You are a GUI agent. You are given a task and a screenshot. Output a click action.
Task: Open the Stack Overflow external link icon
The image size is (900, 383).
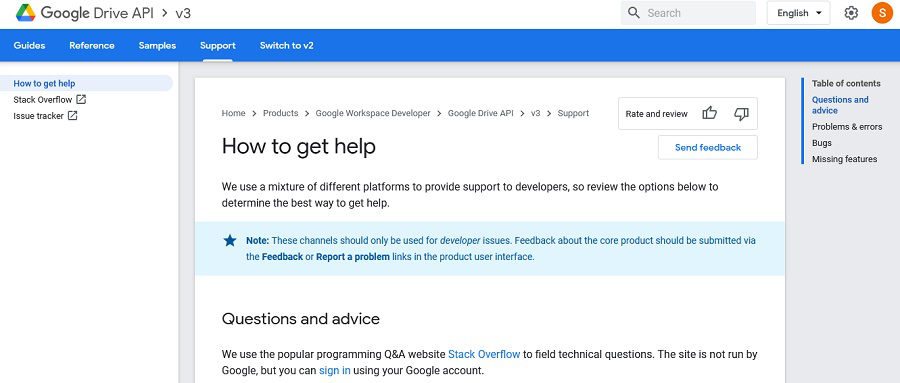pyautogui.click(x=82, y=99)
